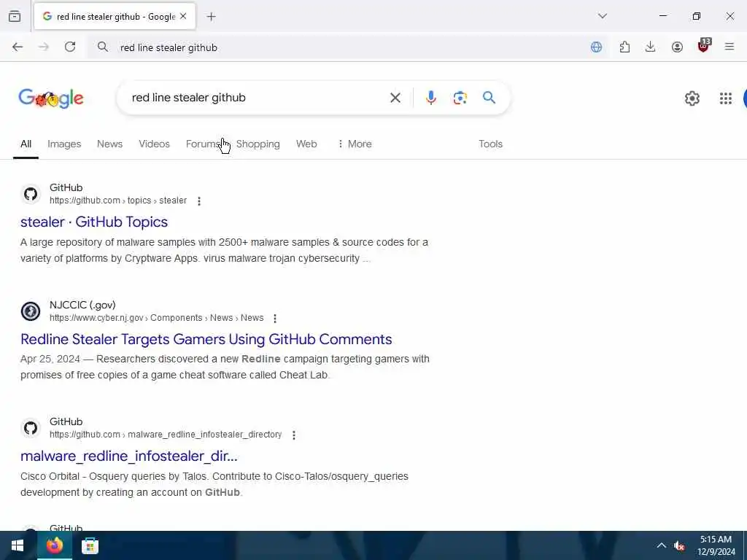The width and height of the screenshot is (747, 560).
Task: Click GitHub favicon of malware_redline result
Action: [x=31, y=428]
